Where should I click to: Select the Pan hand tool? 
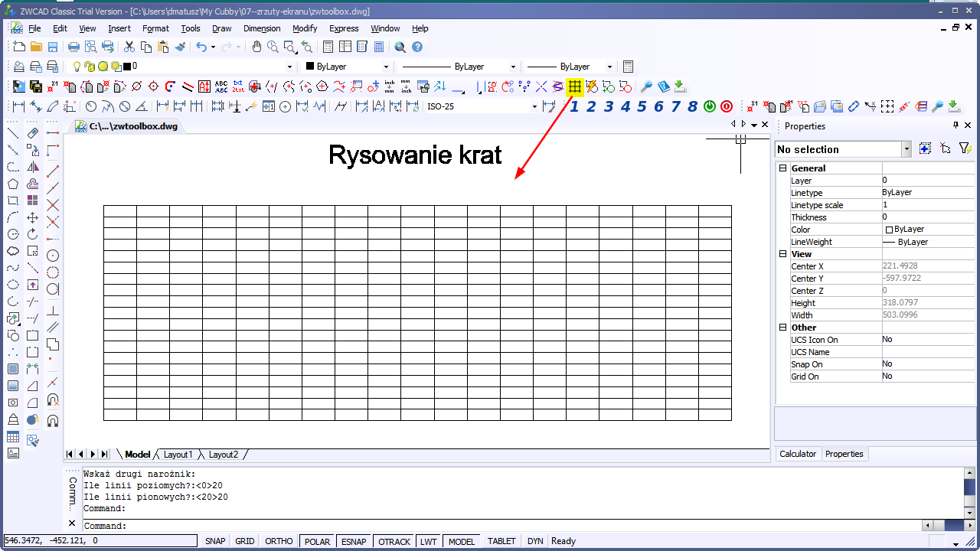click(257, 47)
